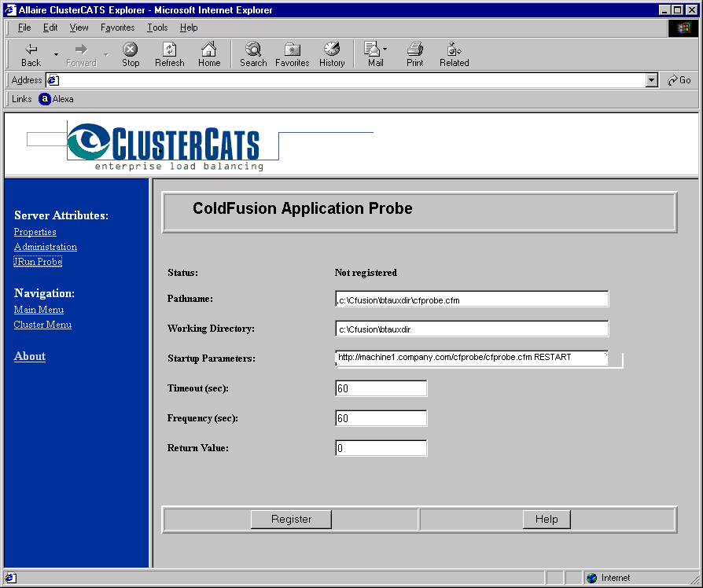703x588 pixels.
Task: Show browsing History pane
Action: 332,55
